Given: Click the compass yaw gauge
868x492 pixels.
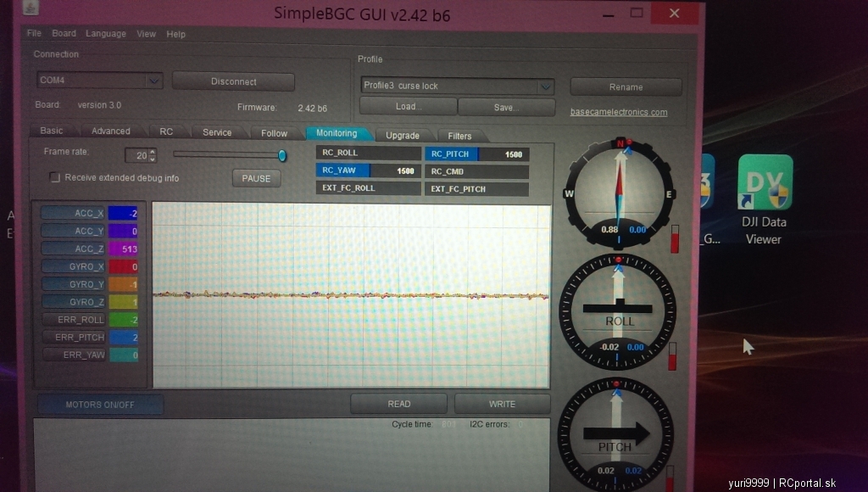Looking at the screenshot, I should pyautogui.click(x=618, y=193).
